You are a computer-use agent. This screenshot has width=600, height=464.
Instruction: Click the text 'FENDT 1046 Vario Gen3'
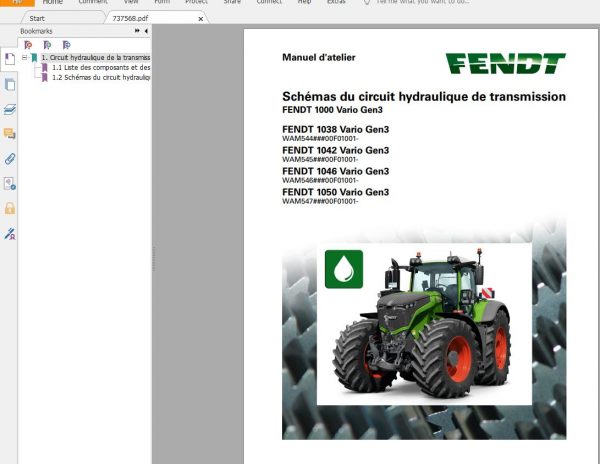[336, 171]
